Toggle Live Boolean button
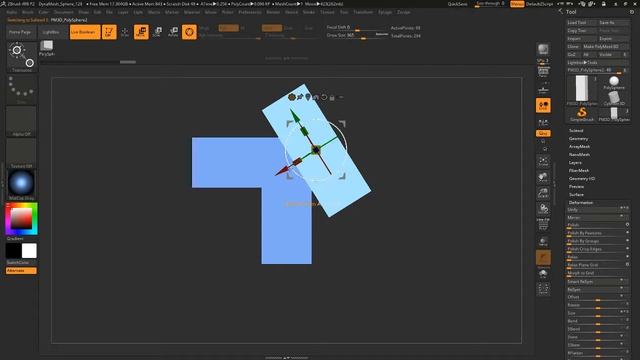640x360 pixels. 85,32
